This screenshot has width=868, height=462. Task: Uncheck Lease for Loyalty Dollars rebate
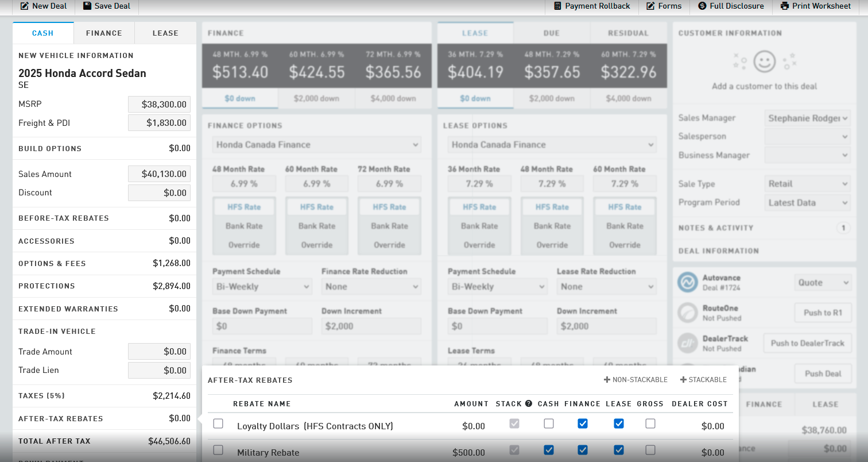[619, 423]
